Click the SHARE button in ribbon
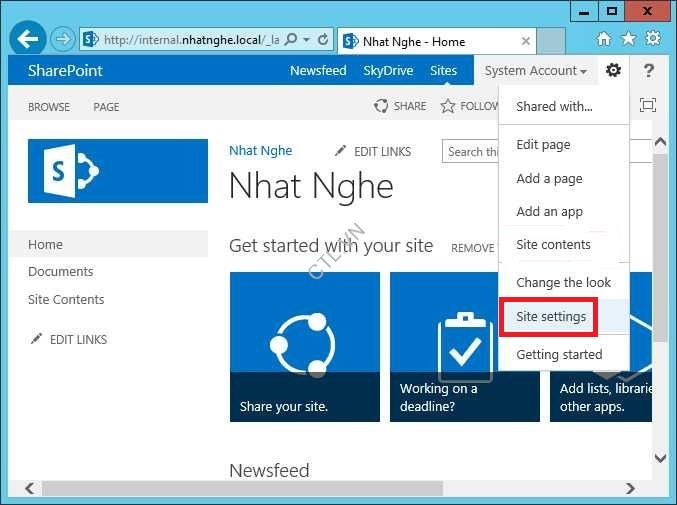Image resolution: width=677 pixels, height=505 pixels. [x=400, y=106]
